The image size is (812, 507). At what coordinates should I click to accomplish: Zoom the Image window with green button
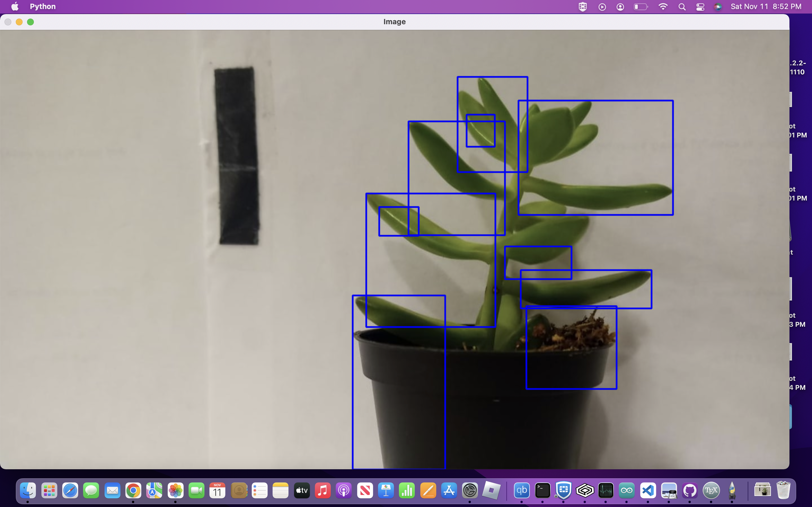coord(30,22)
